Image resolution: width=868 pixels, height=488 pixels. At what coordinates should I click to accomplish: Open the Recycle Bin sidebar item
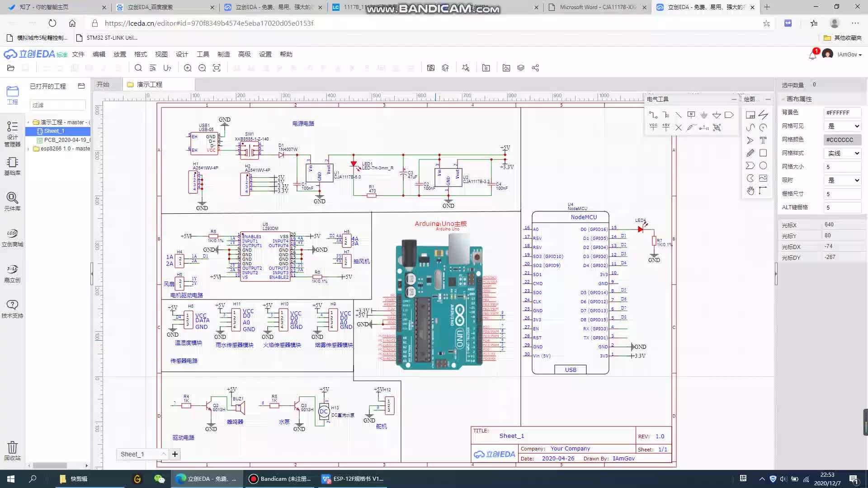[12, 450]
